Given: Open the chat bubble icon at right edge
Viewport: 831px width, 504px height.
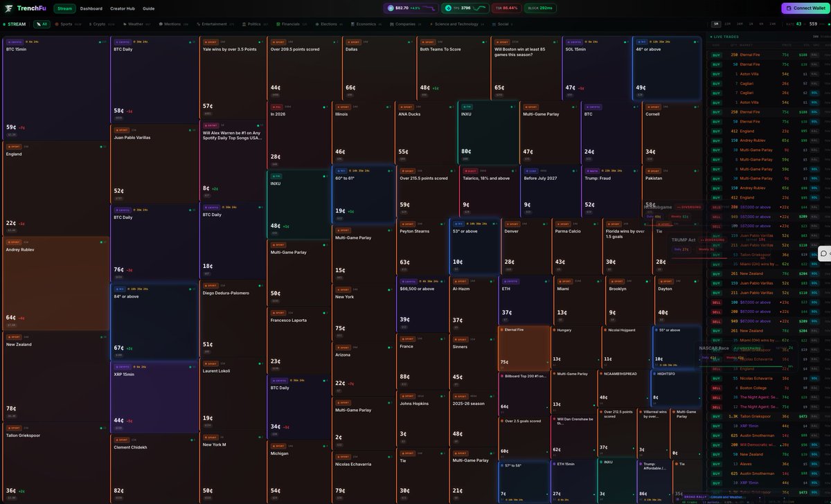Looking at the screenshot, I should [824, 253].
